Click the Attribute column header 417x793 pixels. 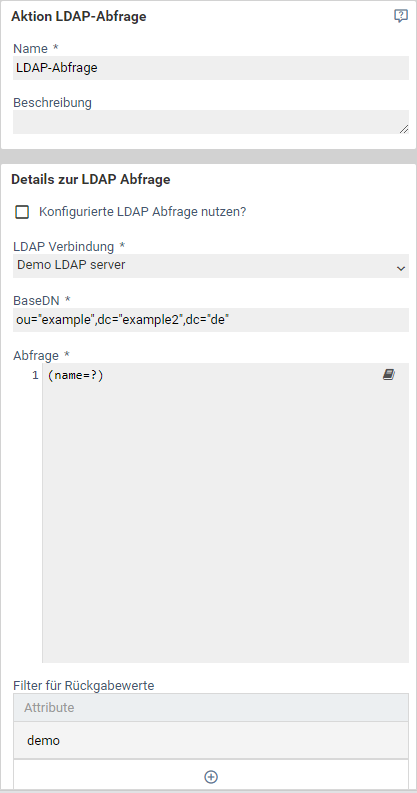[211, 708]
